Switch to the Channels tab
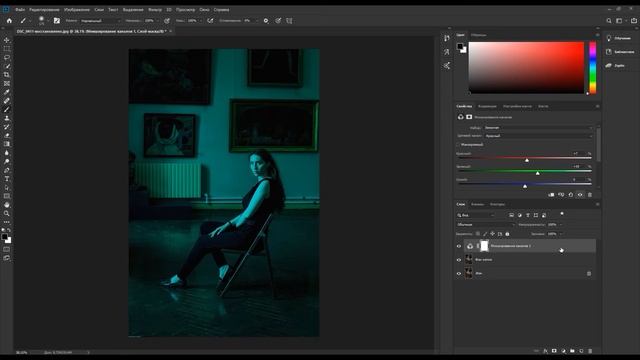The height and width of the screenshot is (360, 640). 478,204
